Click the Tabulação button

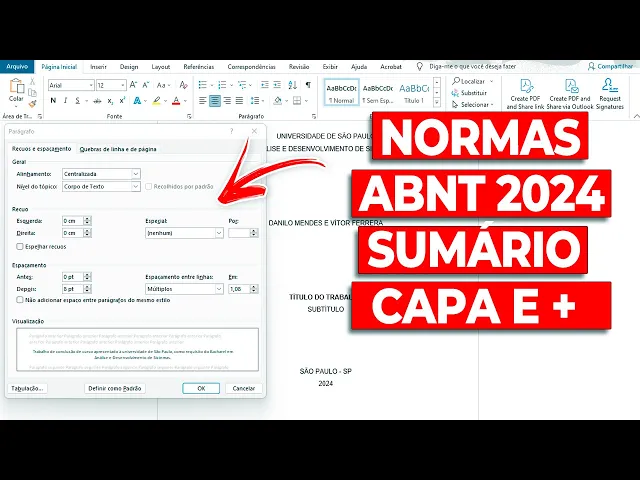click(x=27, y=388)
